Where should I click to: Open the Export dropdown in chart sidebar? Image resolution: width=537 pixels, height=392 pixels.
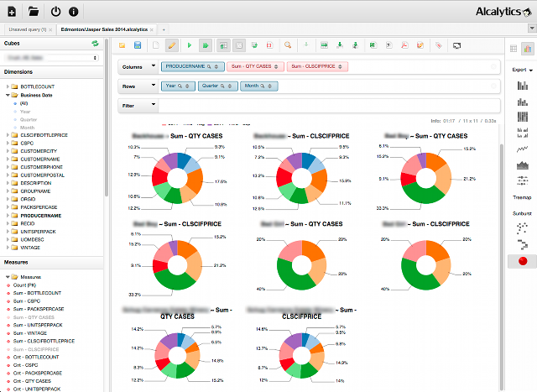click(522, 70)
